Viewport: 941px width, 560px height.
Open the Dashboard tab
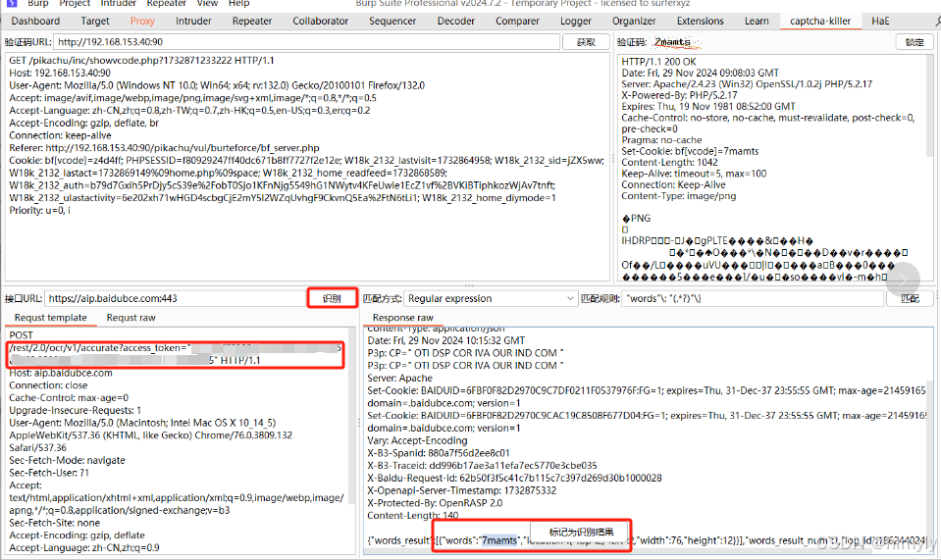point(35,21)
